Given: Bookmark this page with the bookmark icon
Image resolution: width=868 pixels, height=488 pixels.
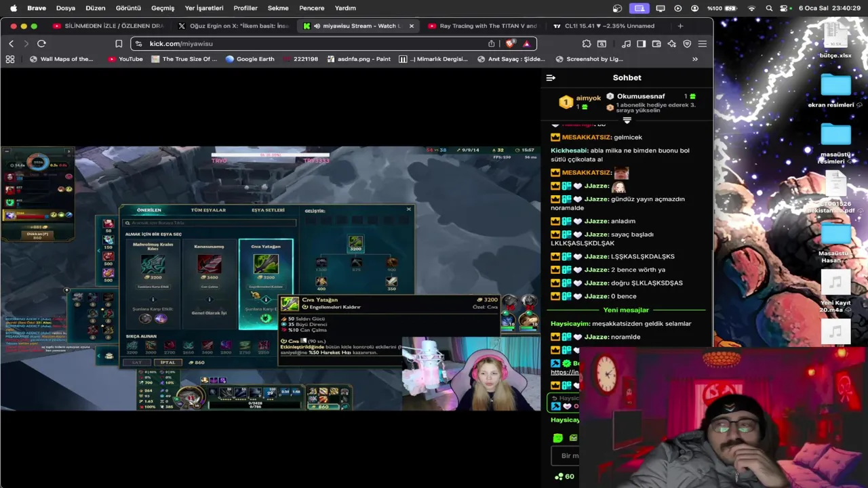Looking at the screenshot, I should [x=119, y=43].
